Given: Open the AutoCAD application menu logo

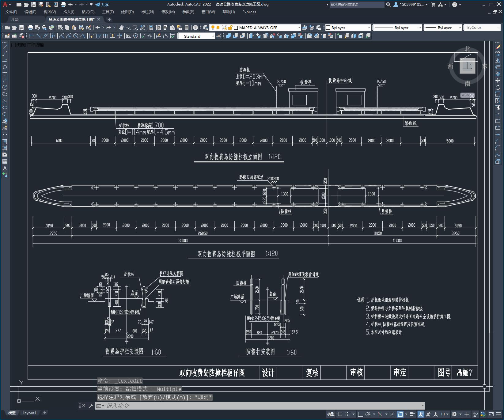Looking at the screenshot, I should (x=5, y=4).
